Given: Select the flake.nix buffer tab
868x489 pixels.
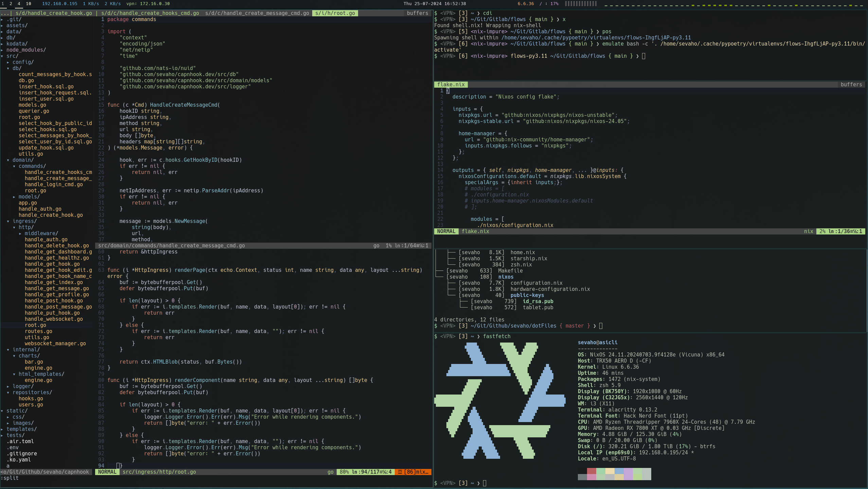Looking at the screenshot, I should click(450, 84).
